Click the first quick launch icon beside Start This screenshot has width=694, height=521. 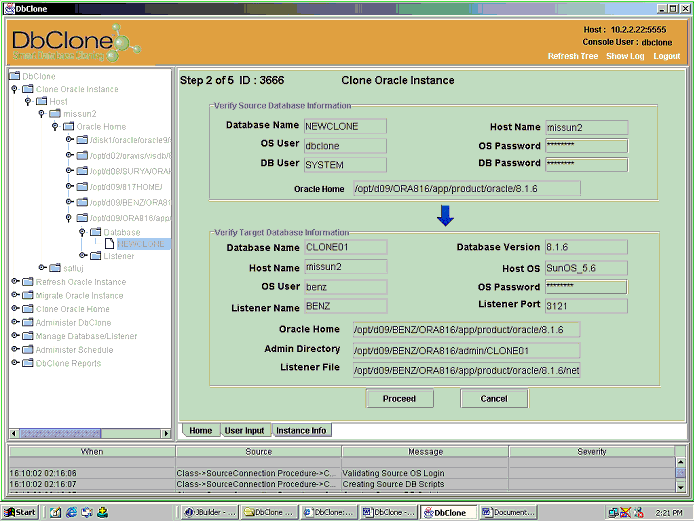[55, 512]
